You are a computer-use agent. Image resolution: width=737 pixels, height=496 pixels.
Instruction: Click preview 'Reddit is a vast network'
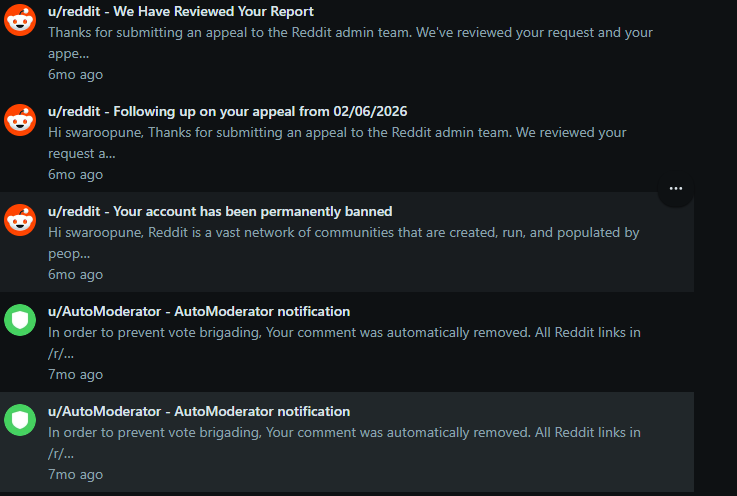(344, 243)
